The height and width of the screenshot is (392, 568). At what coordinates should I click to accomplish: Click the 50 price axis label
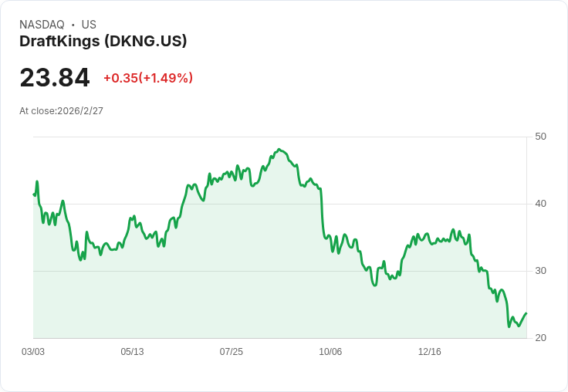540,137
